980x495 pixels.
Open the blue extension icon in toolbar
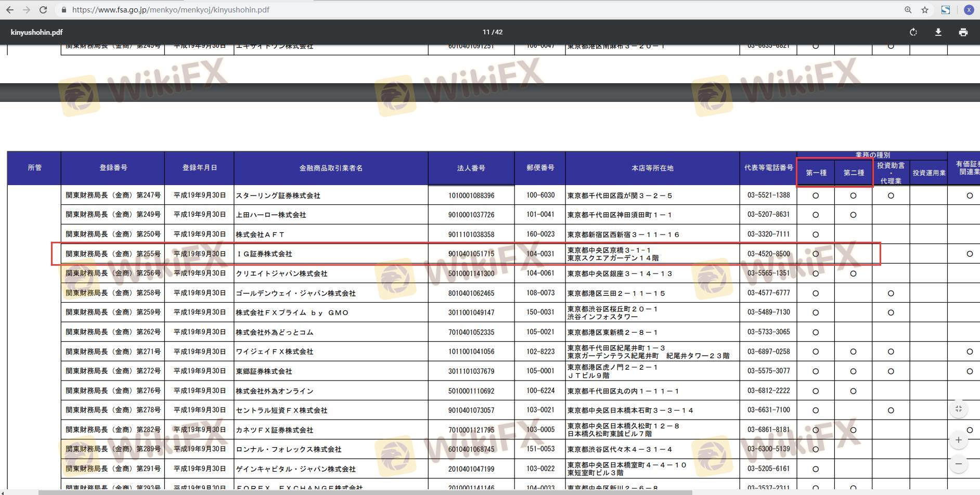946,10
